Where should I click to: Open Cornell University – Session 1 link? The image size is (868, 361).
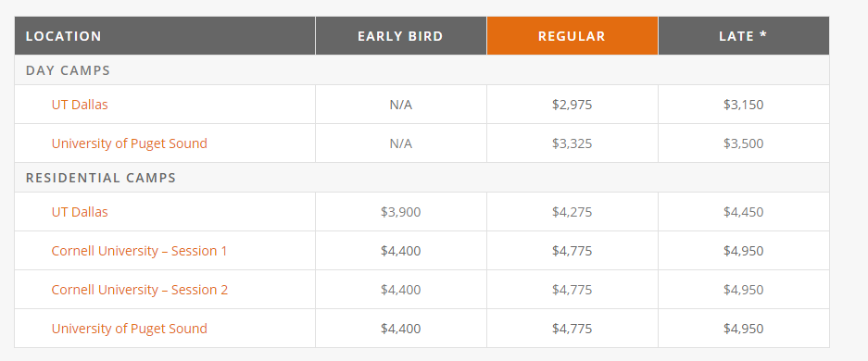click(139, 251)
